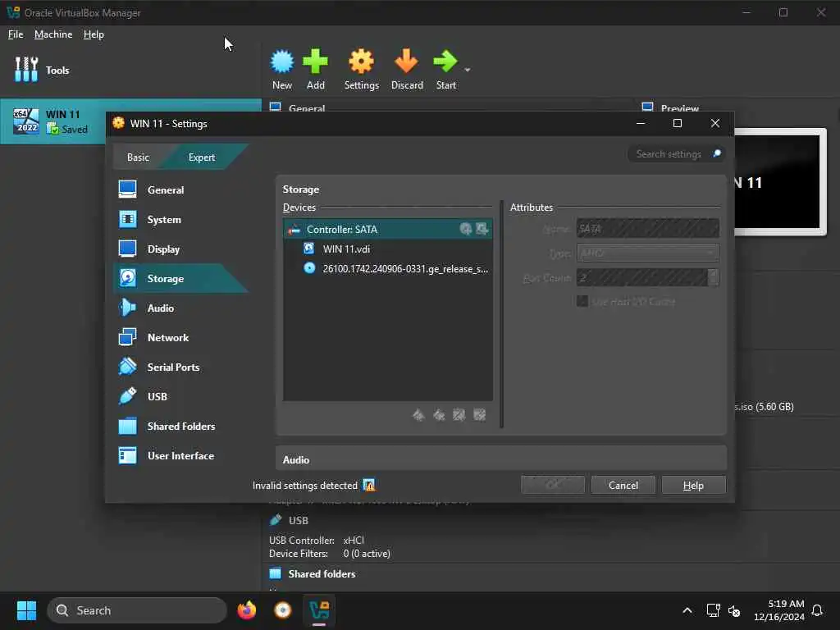Open the notification bell in taskbar

point(817,610)
